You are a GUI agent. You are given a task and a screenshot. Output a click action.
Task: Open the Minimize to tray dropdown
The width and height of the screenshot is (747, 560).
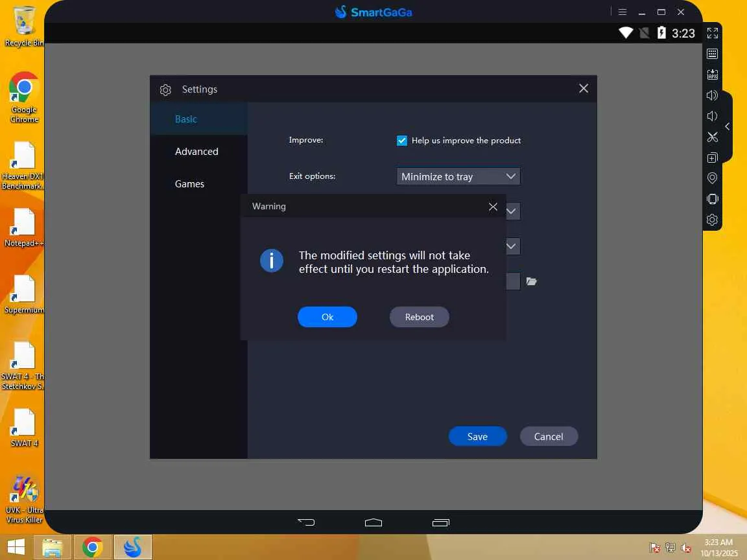click(458, 177)
